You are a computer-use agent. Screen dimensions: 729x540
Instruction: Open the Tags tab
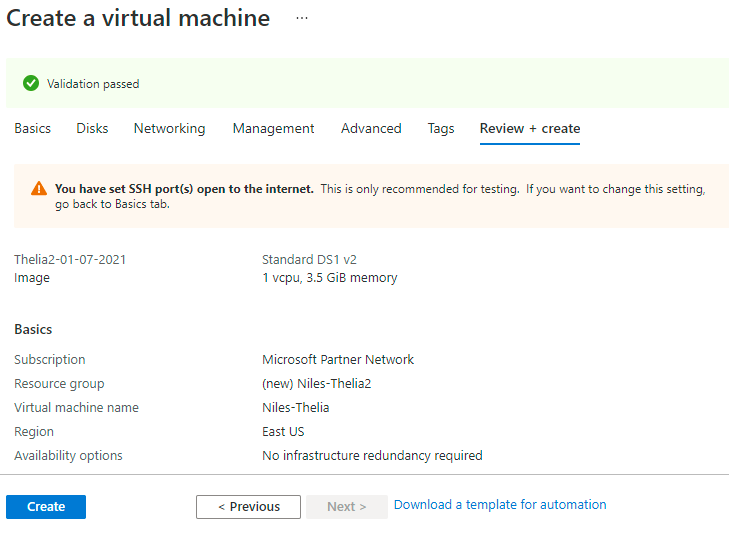click(441, 129)
